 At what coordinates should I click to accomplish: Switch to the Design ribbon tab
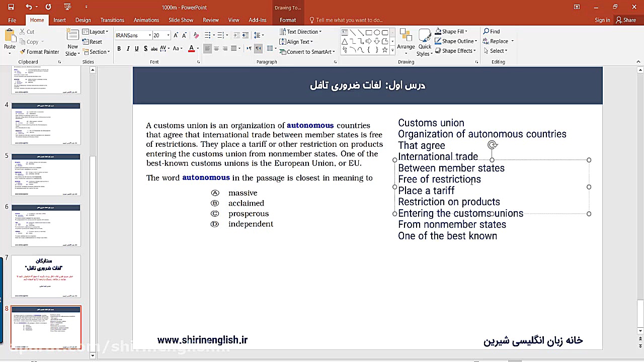pyautogui.click(x=83, y=20)
